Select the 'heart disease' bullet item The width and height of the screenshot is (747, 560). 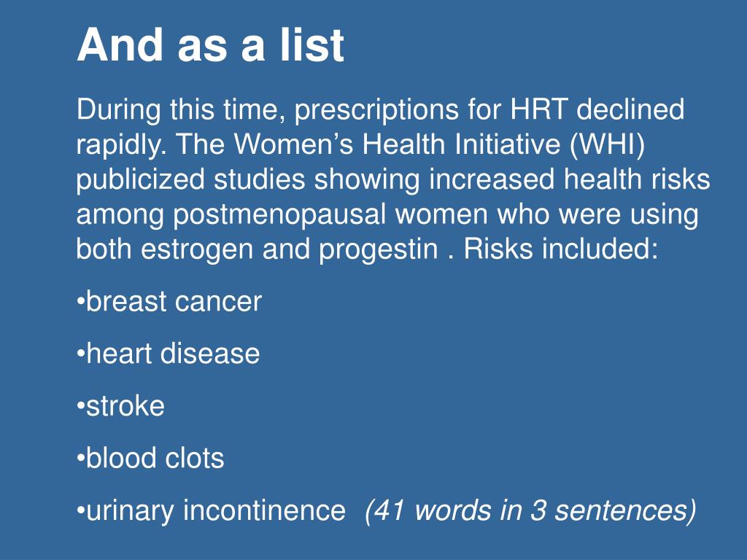(x=169, y=354)
